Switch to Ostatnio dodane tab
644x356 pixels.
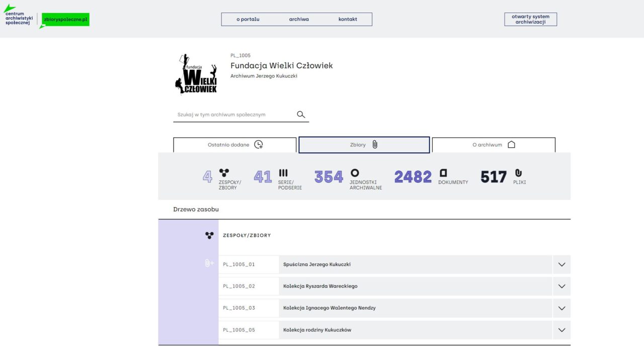[x=235, y=145]
